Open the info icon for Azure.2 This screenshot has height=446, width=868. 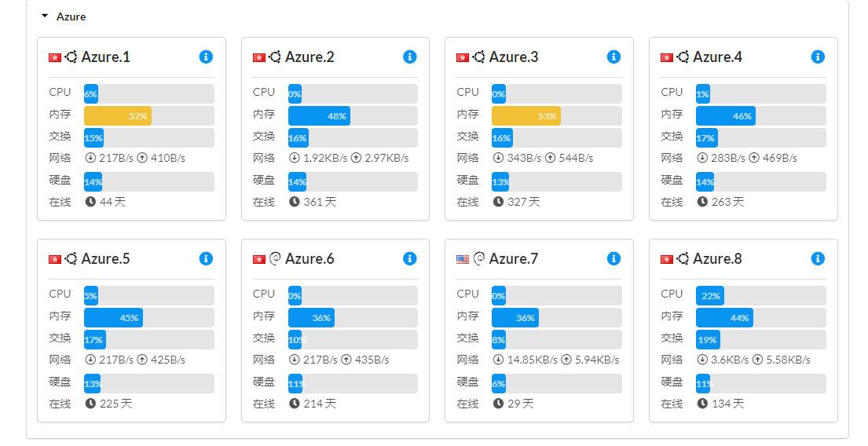pos(409,57)
